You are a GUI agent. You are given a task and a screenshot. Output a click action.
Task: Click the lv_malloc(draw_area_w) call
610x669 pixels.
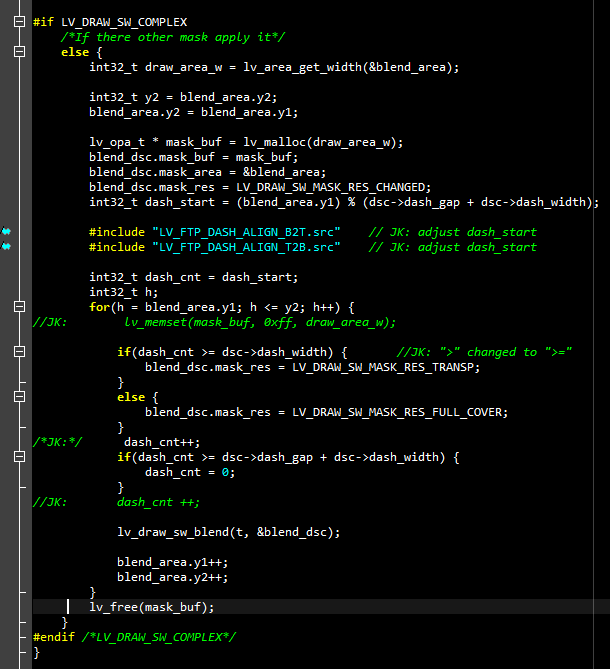(x=319, y=142)
